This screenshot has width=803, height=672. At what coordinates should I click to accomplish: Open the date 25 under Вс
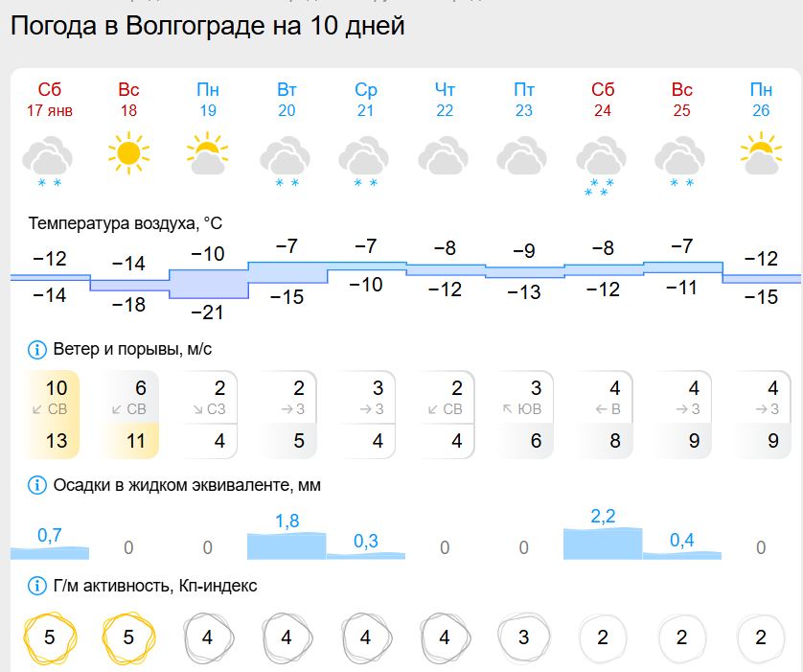tap(683, 110)
